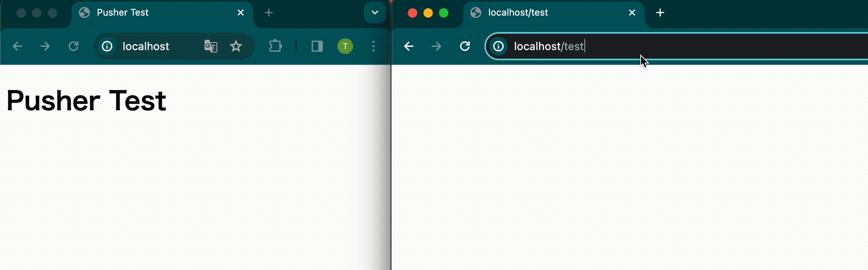Image resolution: width=868 pixels, height=270 pixels.
Task: Click red close button of right window
Action: (412, 13)
